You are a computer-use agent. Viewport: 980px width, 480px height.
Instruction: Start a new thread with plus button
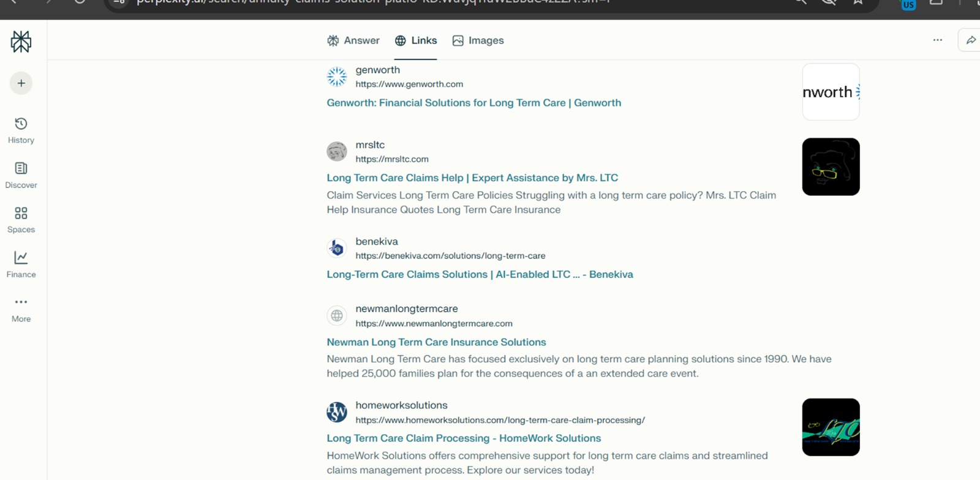[21, 83]
